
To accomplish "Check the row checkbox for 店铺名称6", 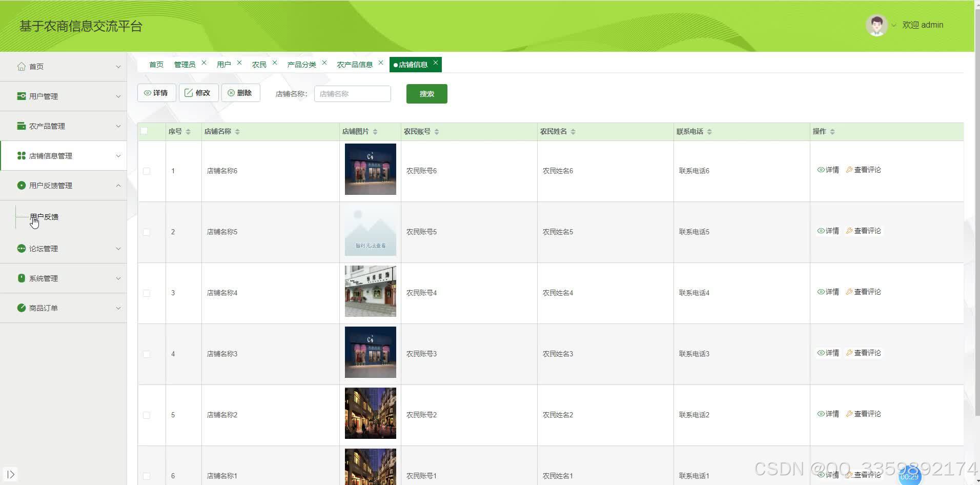I will [x=147, y=171].
